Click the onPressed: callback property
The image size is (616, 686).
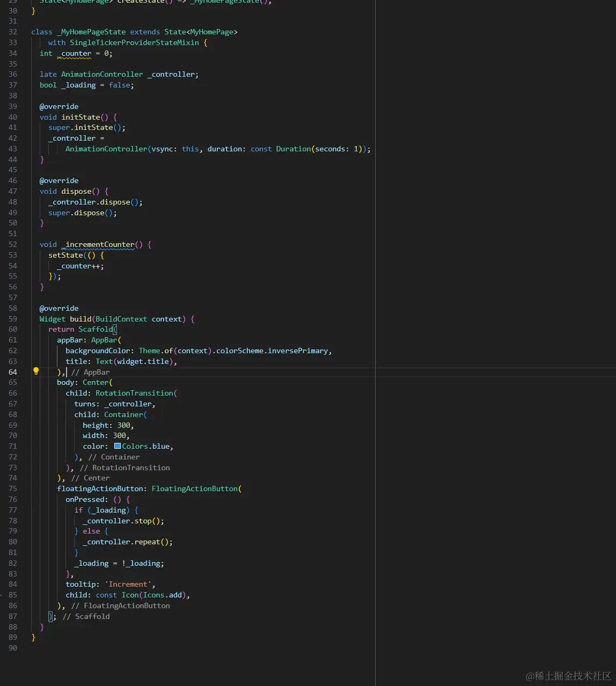point(87,499)
